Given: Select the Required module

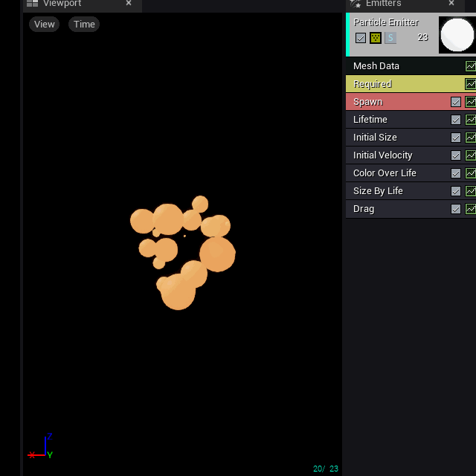Looking at the screenshot, I should (411, 84).
